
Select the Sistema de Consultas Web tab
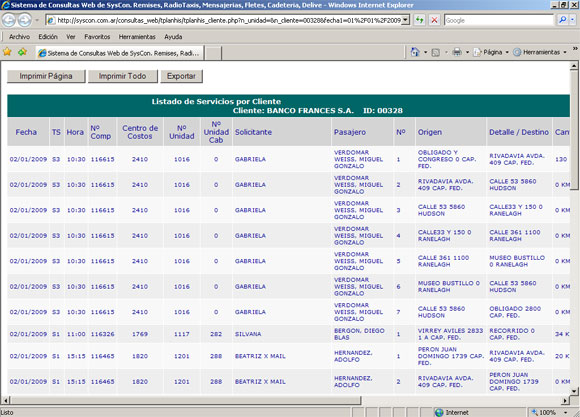pos(119,53)
